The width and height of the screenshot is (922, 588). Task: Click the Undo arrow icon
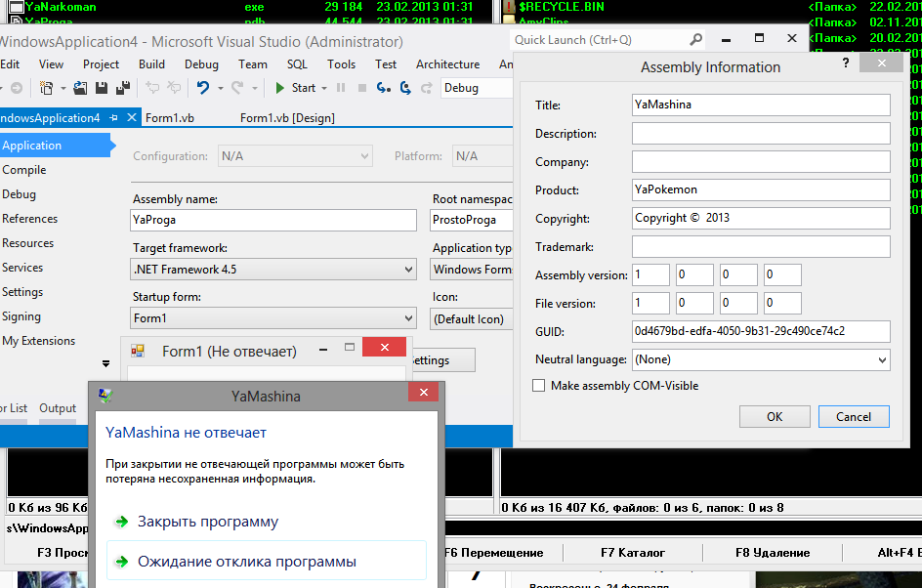[x=202, y=88]
